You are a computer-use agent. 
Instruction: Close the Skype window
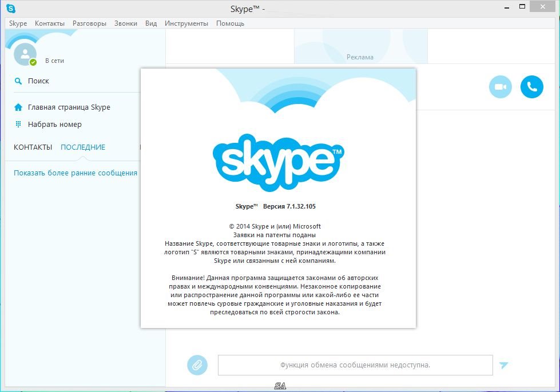[x=543, y=7]
